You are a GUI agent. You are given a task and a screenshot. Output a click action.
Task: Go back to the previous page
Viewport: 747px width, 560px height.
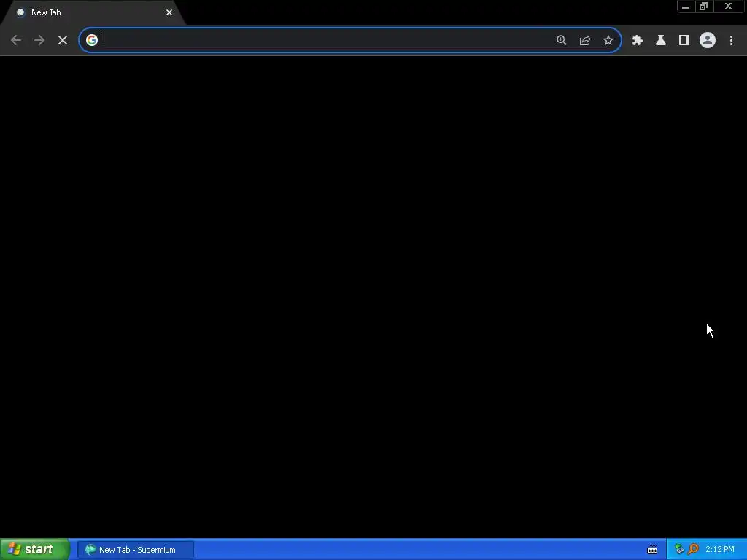(x=16, y=41)
